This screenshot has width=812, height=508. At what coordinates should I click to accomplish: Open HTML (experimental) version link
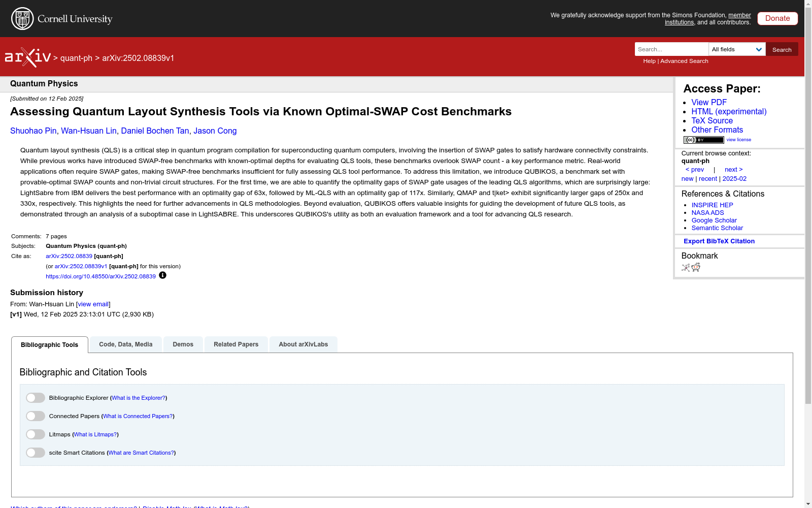click(x=729, y=111)
